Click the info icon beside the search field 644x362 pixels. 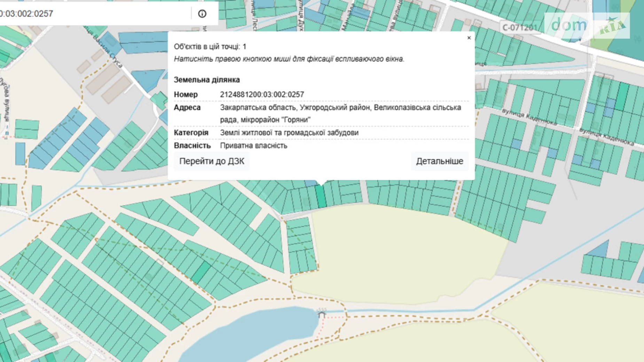[x=202, y=14]
